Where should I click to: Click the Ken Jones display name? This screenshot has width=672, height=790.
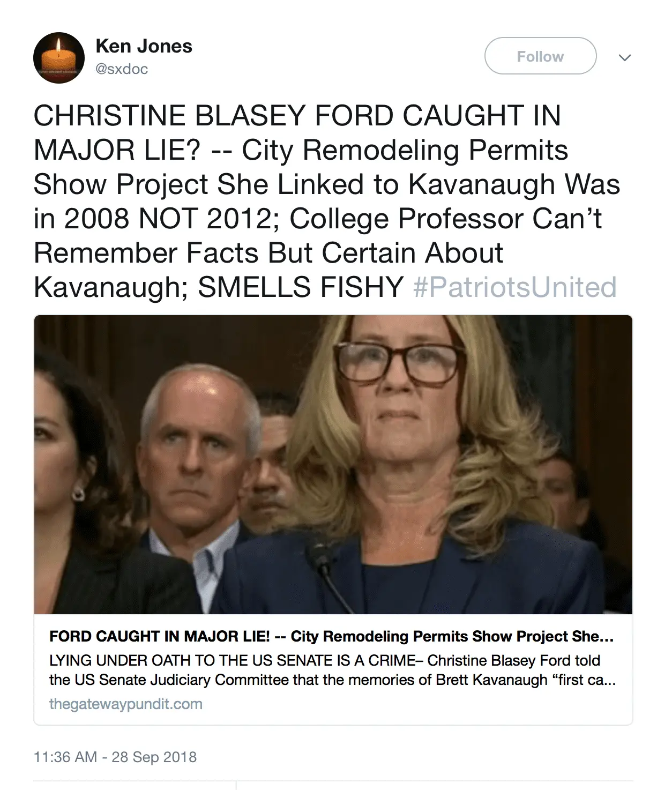(x=144, y=46)
